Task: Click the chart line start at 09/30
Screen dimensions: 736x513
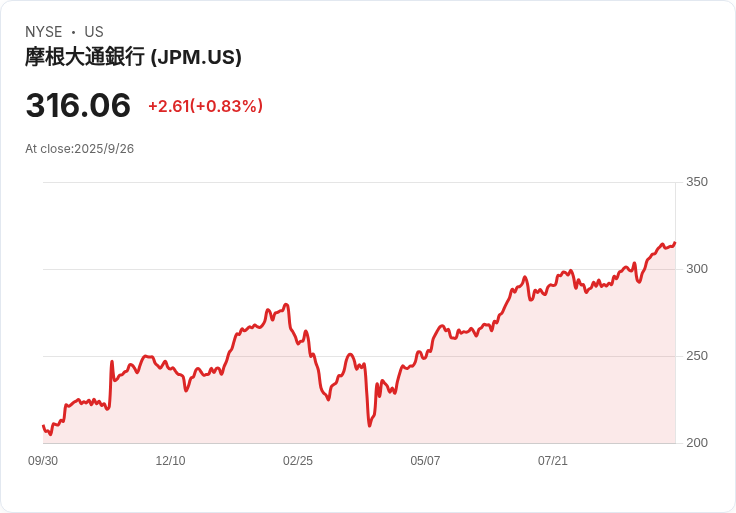Action: point(43,426)
